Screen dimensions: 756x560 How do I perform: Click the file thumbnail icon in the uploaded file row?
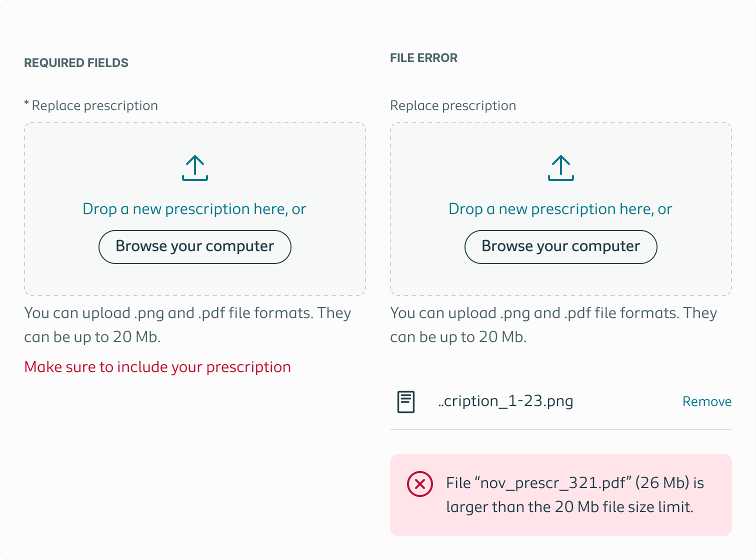click(x=406, y=400)
